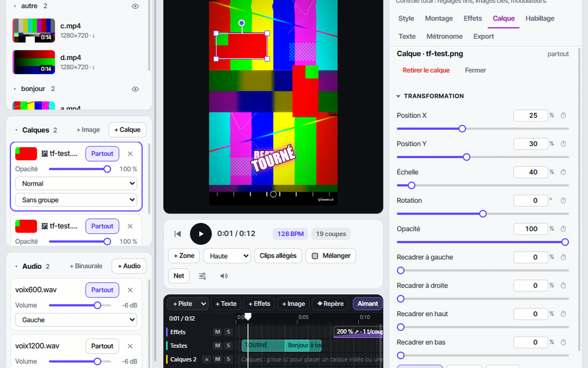Solo the Textes track
Screen dimensions: 588x368
click(228, 346)
